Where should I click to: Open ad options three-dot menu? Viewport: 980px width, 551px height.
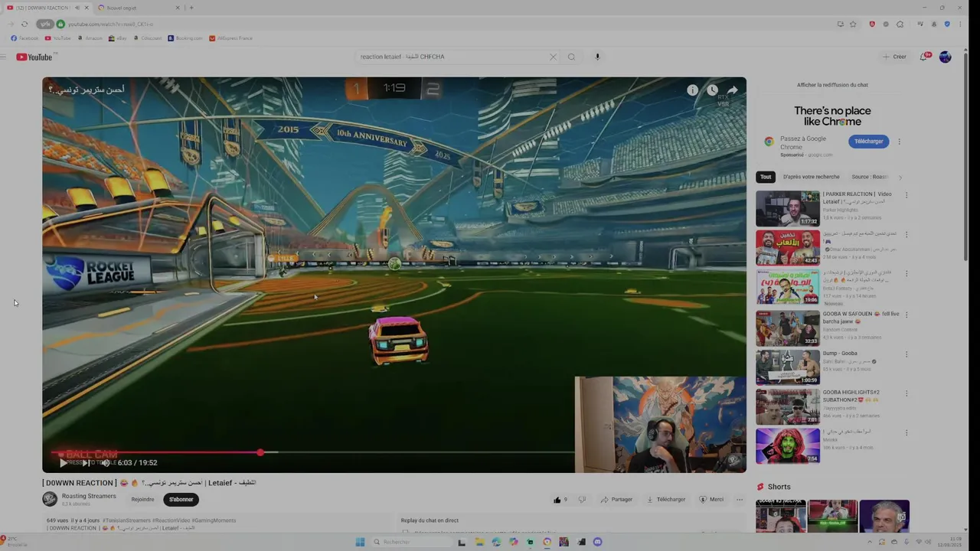899,142
